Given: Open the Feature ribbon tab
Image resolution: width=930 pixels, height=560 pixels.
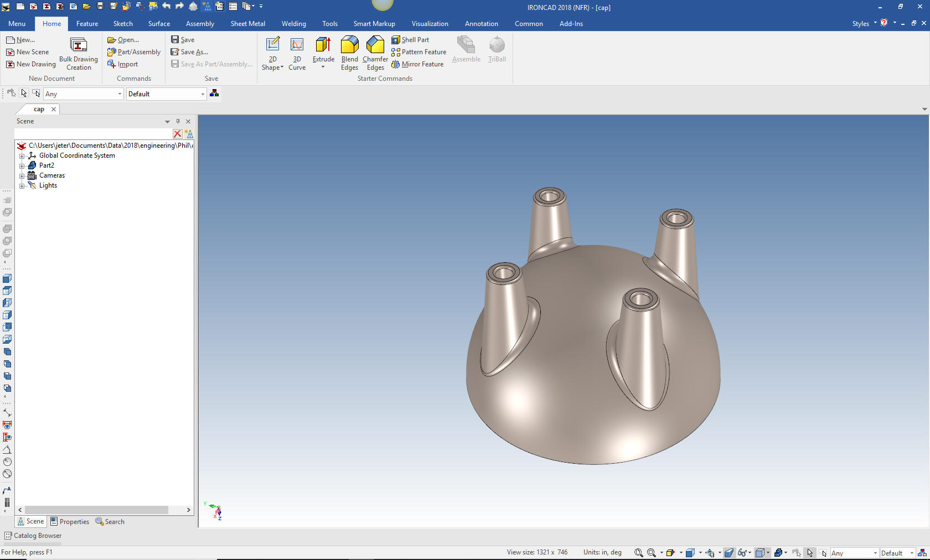Looking at the screenshot, I should (87, 24).
